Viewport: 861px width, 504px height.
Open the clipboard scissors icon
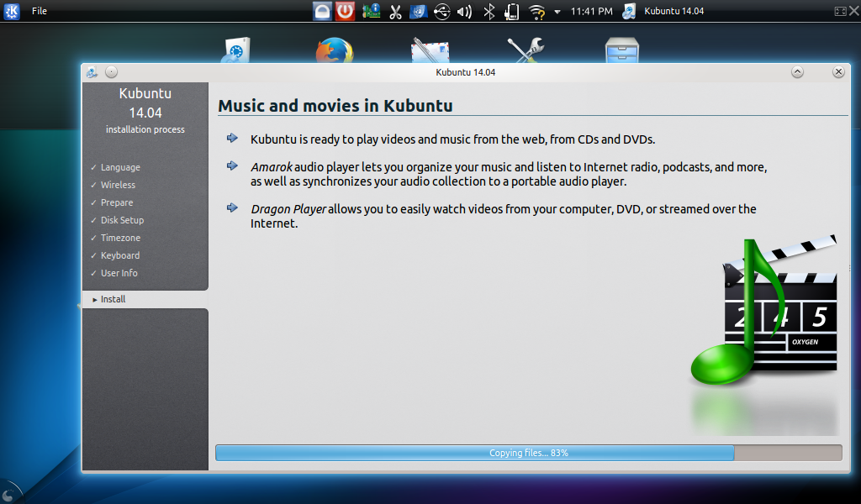(x=395, y=12)
